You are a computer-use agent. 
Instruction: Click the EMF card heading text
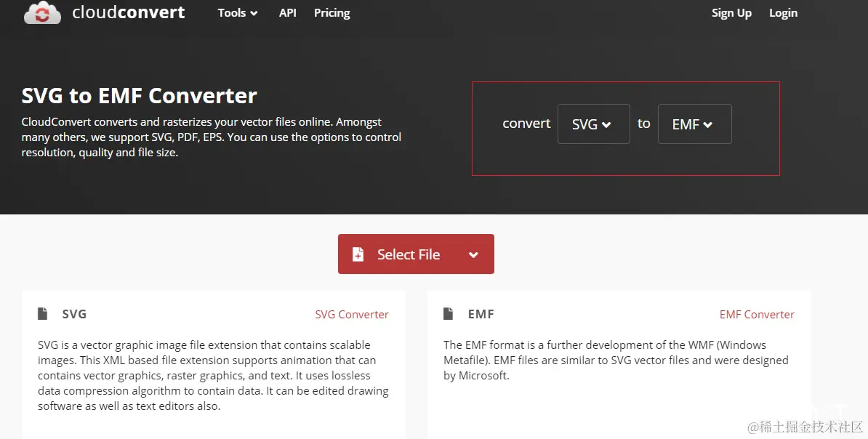[x=481, y=314]
